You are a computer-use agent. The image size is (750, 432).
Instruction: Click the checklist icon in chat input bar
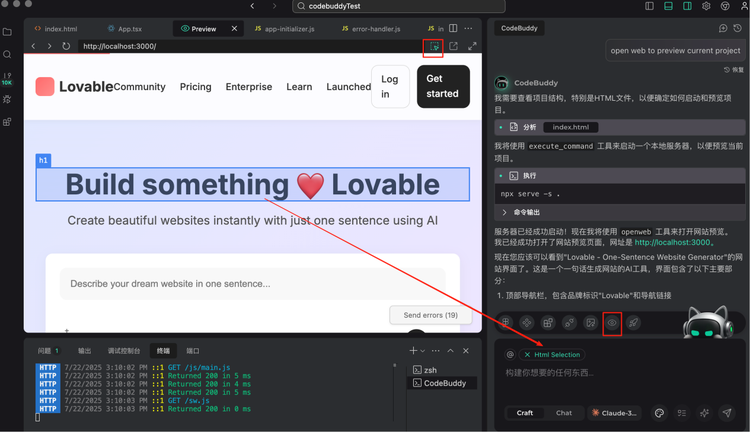[682, 413]
